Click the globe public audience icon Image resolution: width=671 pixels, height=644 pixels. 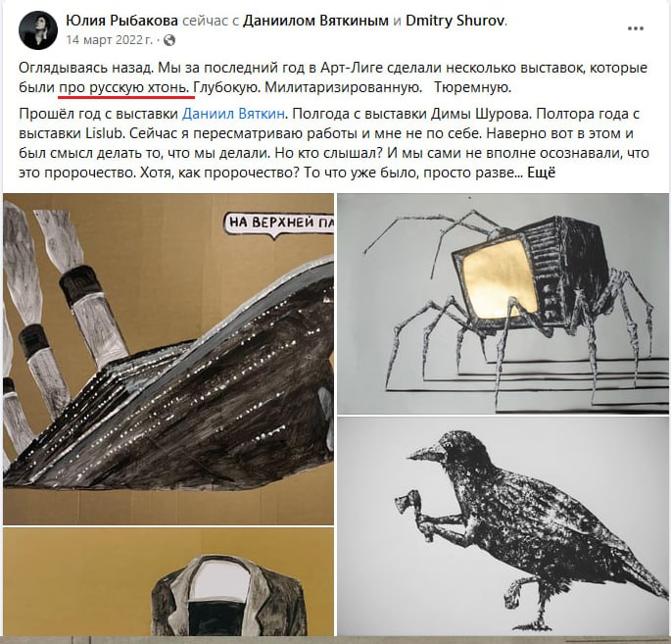pos(169,40)
